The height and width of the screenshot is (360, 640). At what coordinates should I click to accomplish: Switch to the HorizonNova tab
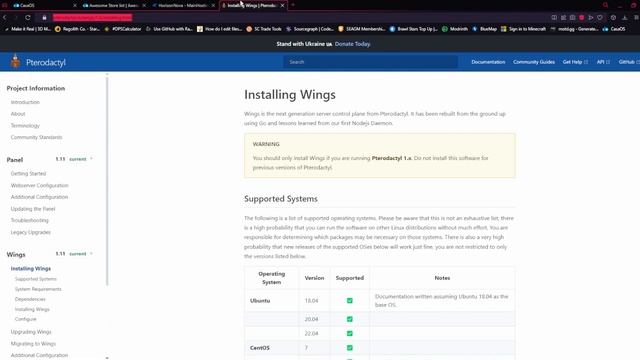click(x=183, y=5)
